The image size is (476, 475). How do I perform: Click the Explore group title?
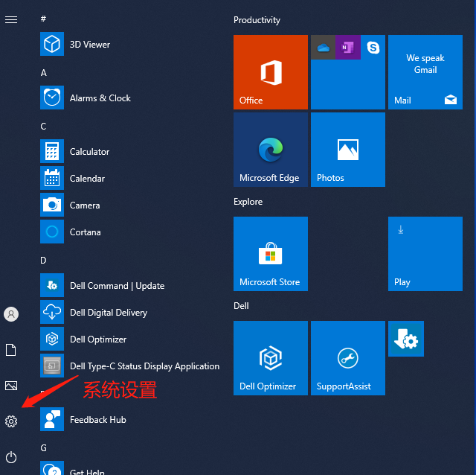pyautogui.click(x=248, y=202)
